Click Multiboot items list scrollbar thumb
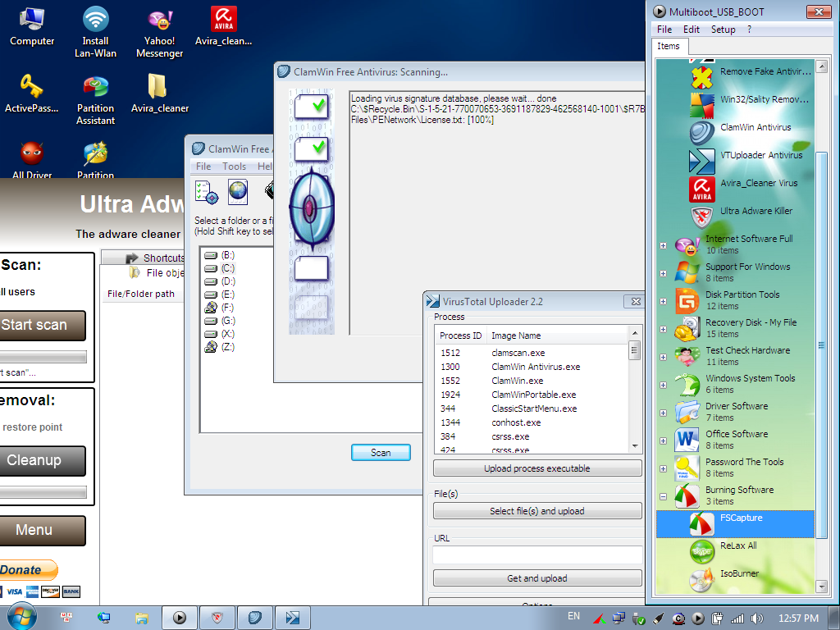Screen dimensions: 840x630 (820, 345)
